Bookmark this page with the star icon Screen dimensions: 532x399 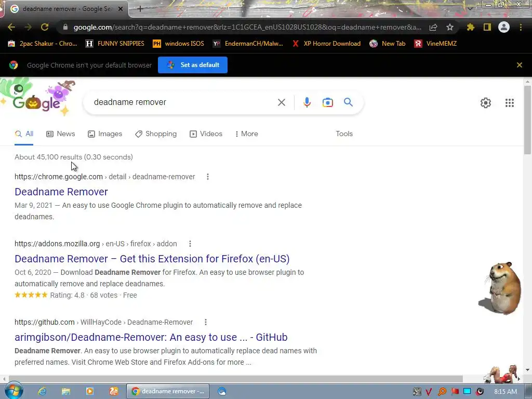pos(450,27)
